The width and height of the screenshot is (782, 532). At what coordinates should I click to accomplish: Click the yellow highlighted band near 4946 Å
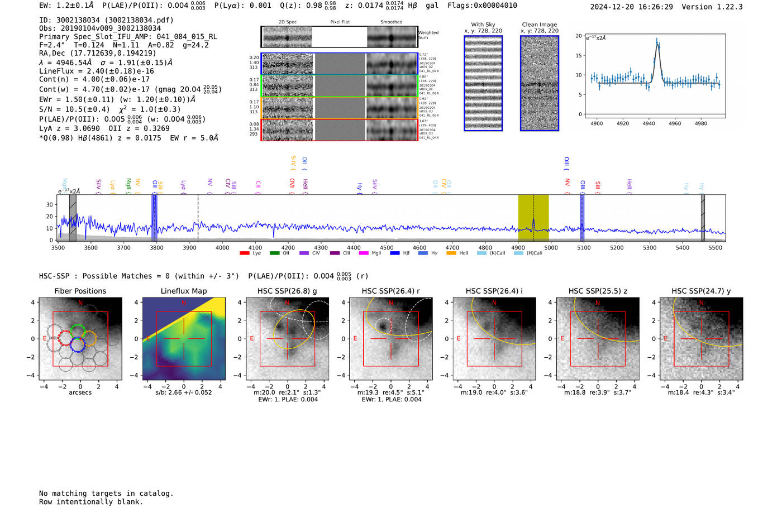click(533, 218)
